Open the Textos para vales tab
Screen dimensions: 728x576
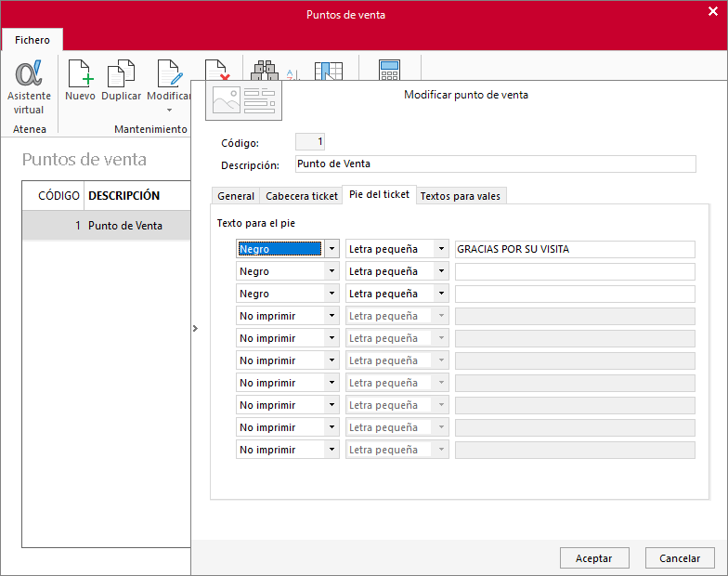pos(461,196)
